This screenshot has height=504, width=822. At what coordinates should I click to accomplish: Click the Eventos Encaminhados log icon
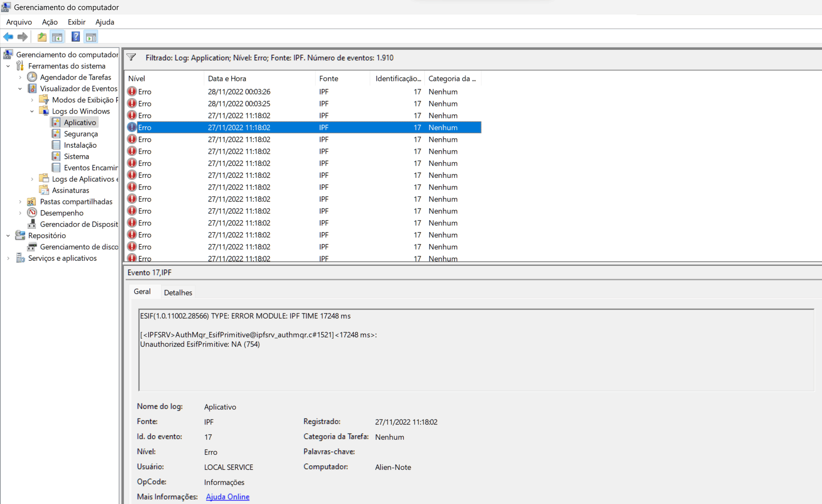tap(56, 167)
